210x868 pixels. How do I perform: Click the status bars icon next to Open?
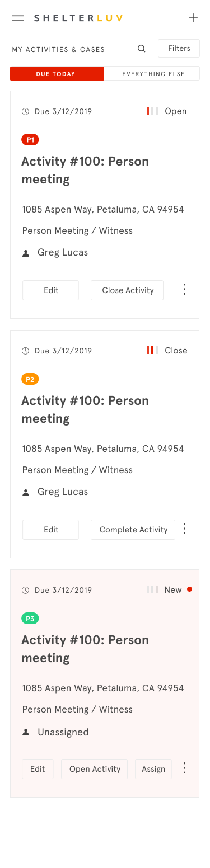point(152,111)
